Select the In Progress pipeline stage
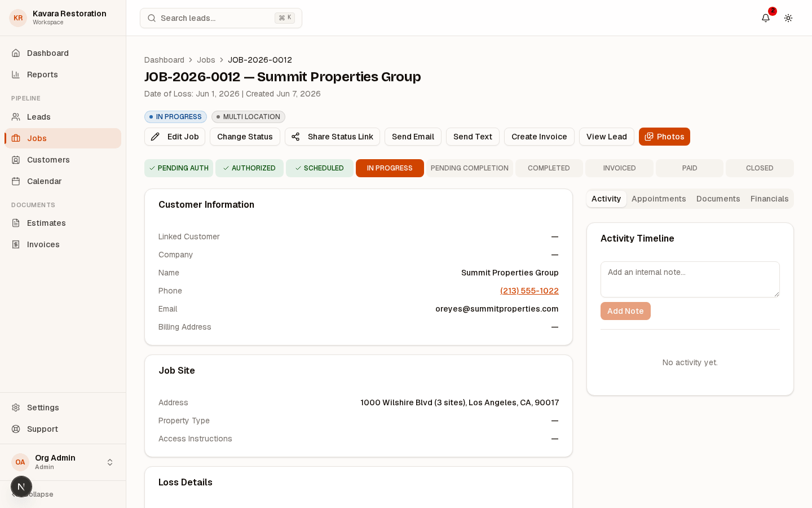The width and height of the screenshot is (812, 508). pyautogui.click(x=390, y=168)
